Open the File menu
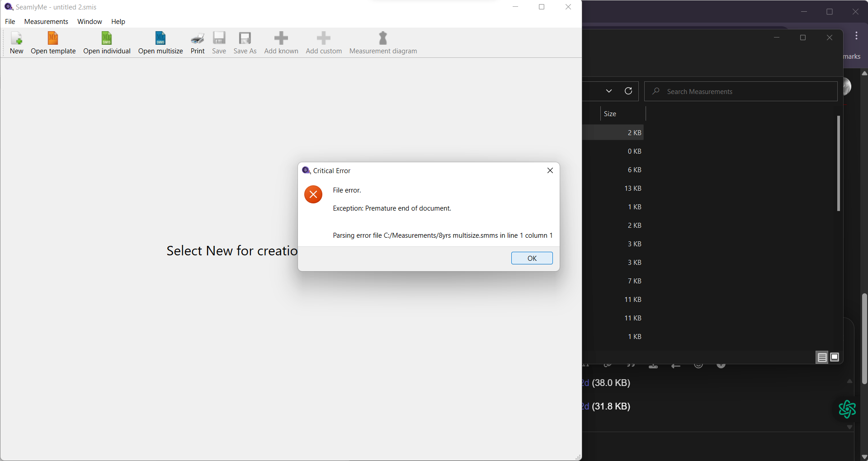Screen dimensions: 868x461 pos(10,22)
